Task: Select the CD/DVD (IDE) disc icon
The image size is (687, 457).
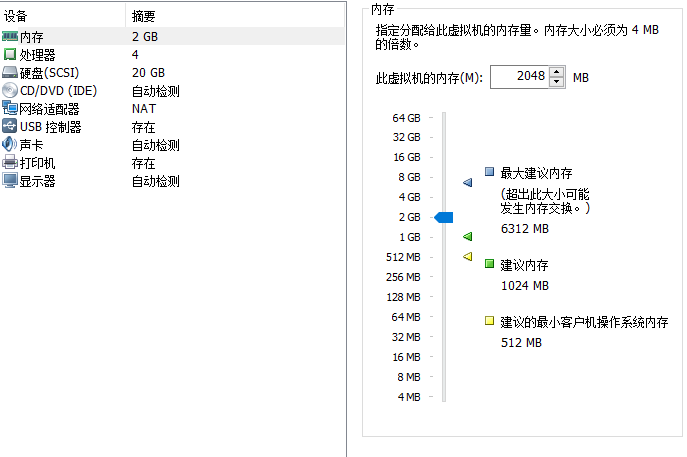Action: click(x=10, y=90)
